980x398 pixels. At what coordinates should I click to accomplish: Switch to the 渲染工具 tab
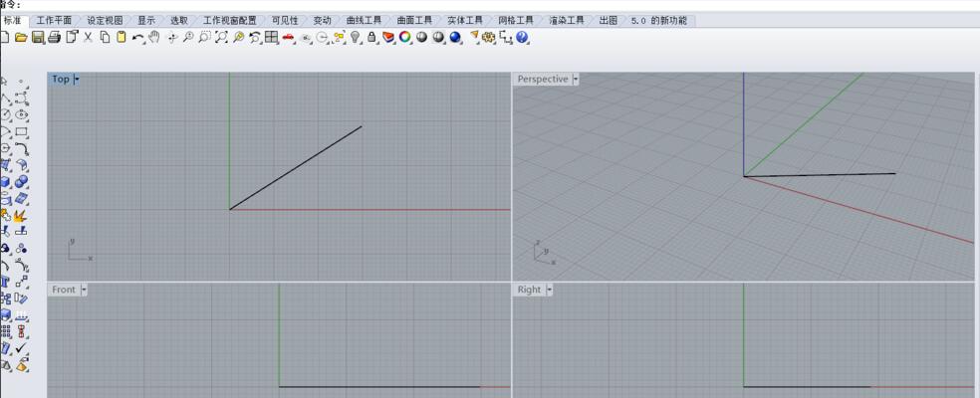coord(567,21)
